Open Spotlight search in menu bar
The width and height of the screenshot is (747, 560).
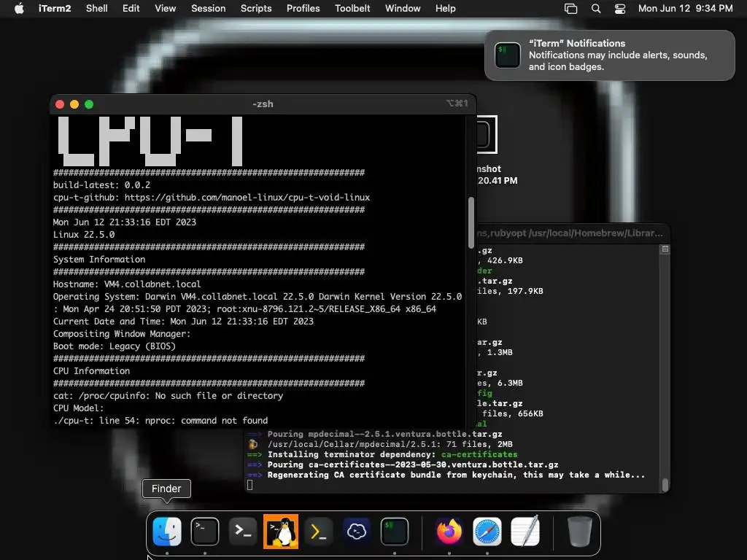tap(595, 9)
